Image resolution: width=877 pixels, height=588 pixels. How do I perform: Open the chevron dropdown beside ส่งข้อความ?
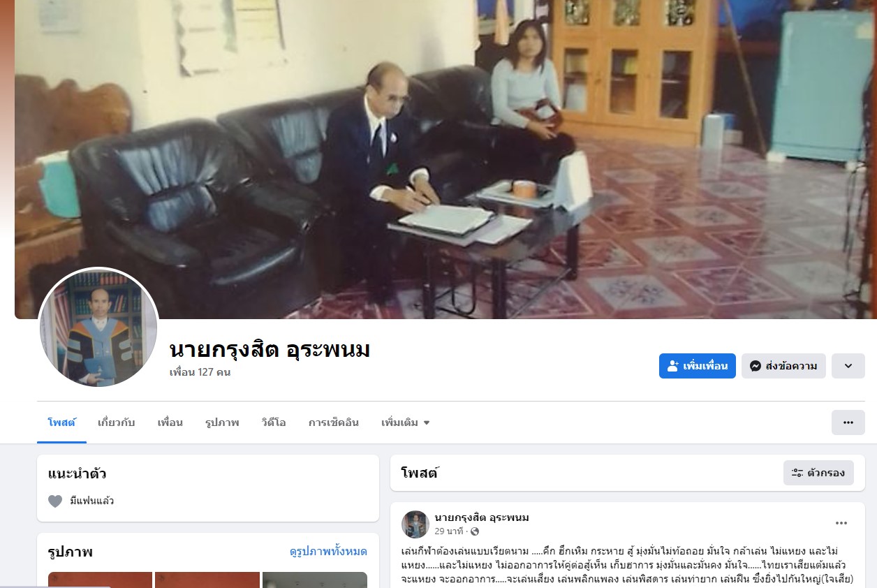pyautogui.click(x=848, y=366)
